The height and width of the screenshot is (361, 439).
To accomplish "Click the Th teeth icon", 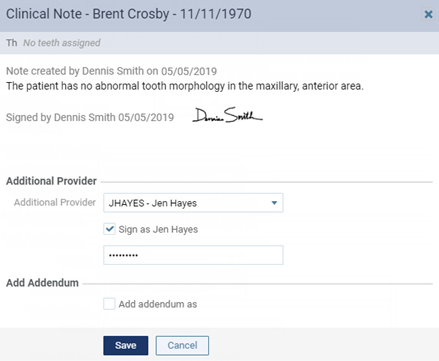I will [12, 43].
